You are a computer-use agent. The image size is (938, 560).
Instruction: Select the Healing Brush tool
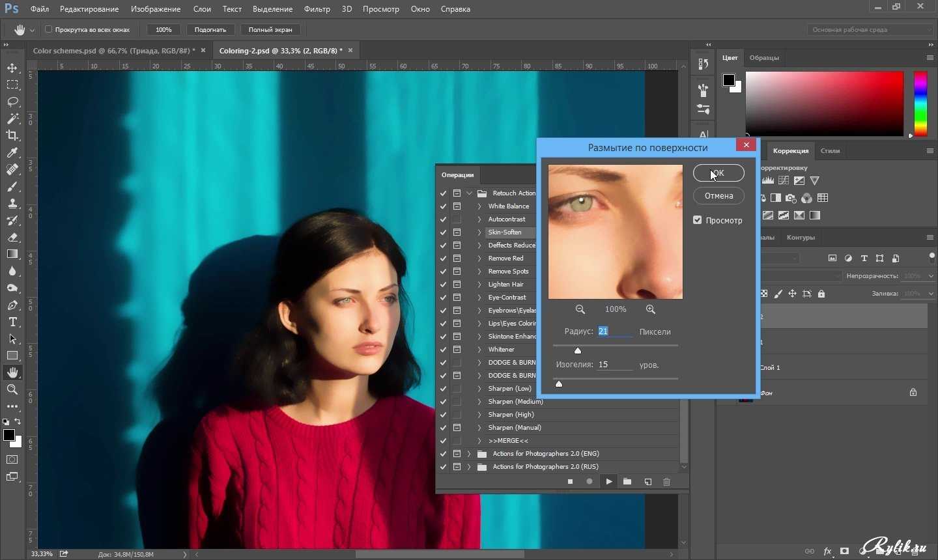click(x=12, y=169)
